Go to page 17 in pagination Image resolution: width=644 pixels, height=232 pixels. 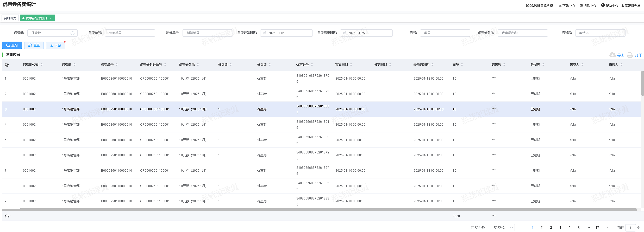click(x=597, y=228)
